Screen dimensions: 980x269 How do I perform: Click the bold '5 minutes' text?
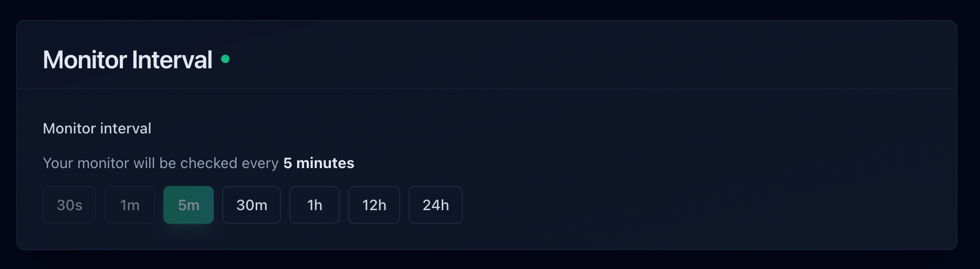click(x=319, y=163)
